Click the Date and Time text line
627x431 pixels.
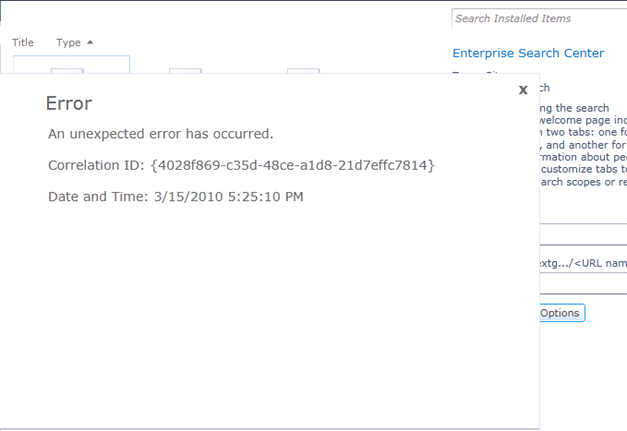[x=176, y=197]
